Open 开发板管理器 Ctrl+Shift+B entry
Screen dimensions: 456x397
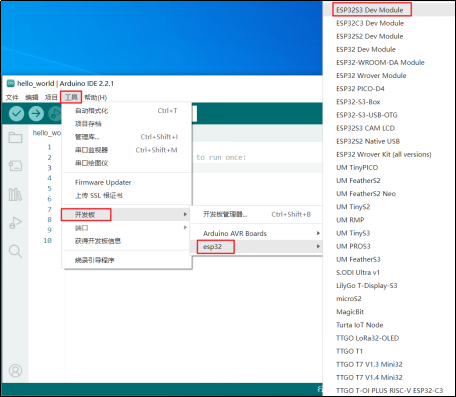pyautogui.click(x=257, y=214)
